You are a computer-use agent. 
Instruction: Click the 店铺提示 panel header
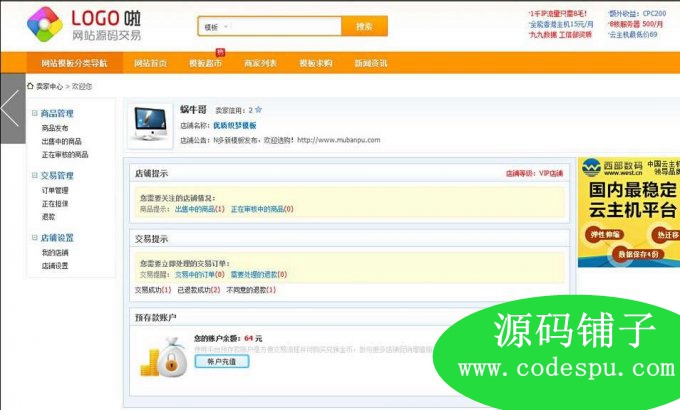click(350, 173)
